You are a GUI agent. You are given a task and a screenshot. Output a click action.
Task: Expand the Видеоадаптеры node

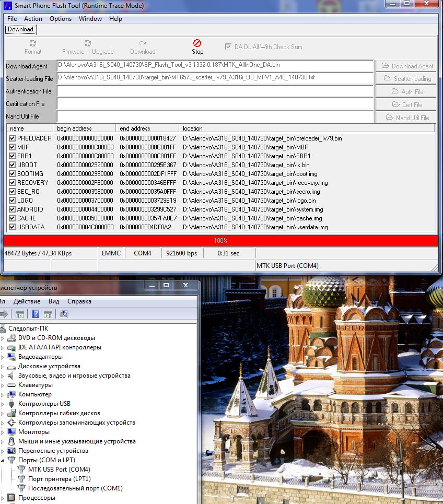(3, 357)
